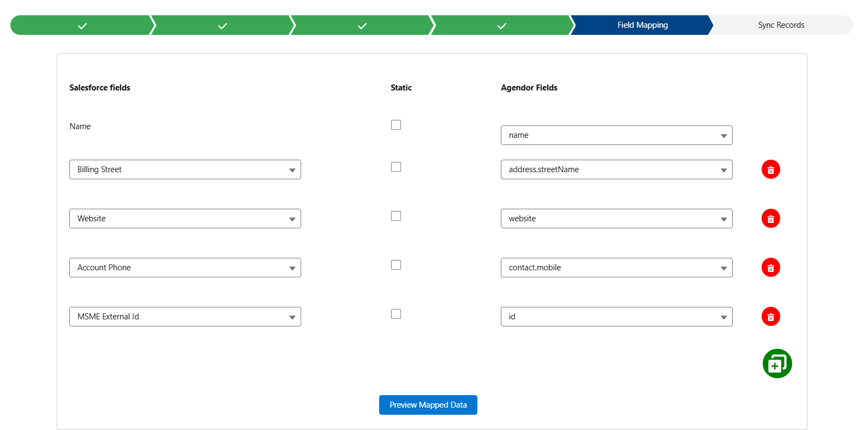Remove the Account Phone mapping row
The image size is (868, 430).
770,268
